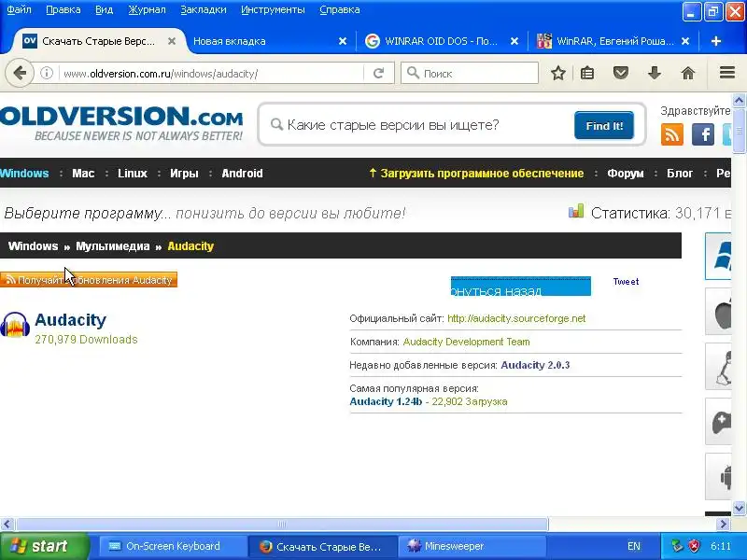Click Мультимедиа in the breadcrumb

[112, 246]
